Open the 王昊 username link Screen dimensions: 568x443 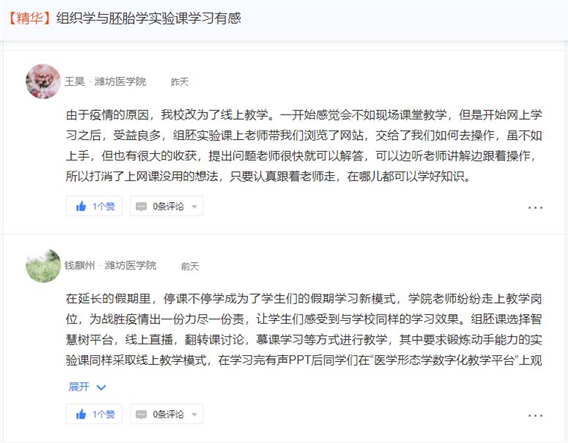75,82
